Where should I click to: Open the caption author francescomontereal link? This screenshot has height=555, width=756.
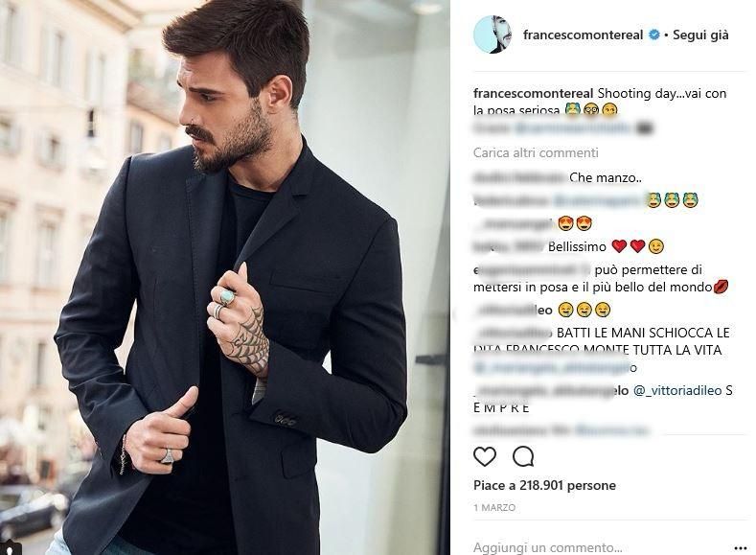pyautogui.click(x=533, y=94)
